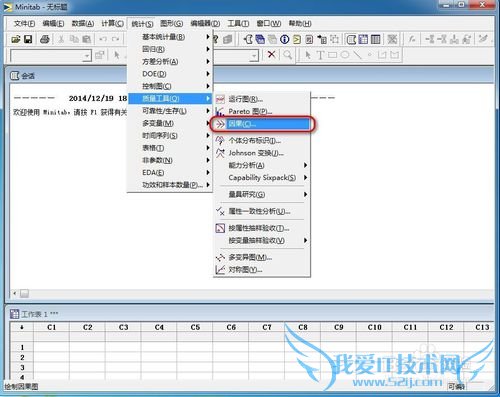The height and width of the screenshot is (397, 500).
Task: Select the 非参数(N) menu item
Action: click(x=170, y=160)
